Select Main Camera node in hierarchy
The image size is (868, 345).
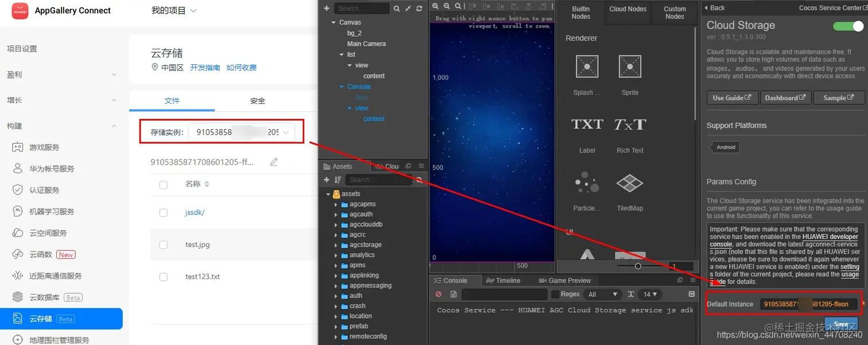366,44
